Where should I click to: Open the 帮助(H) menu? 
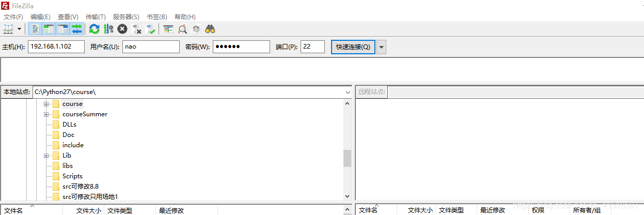point(185,17)
